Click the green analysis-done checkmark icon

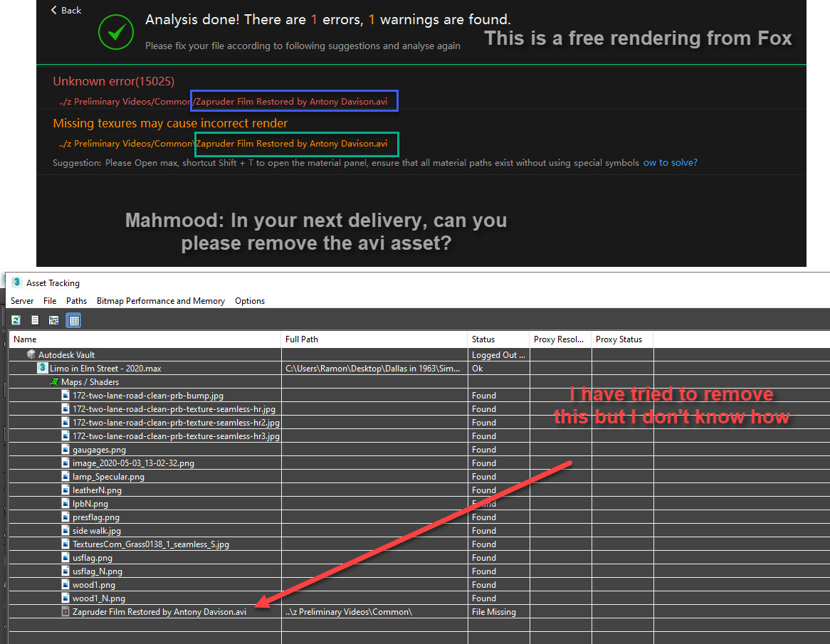(116, 32)
